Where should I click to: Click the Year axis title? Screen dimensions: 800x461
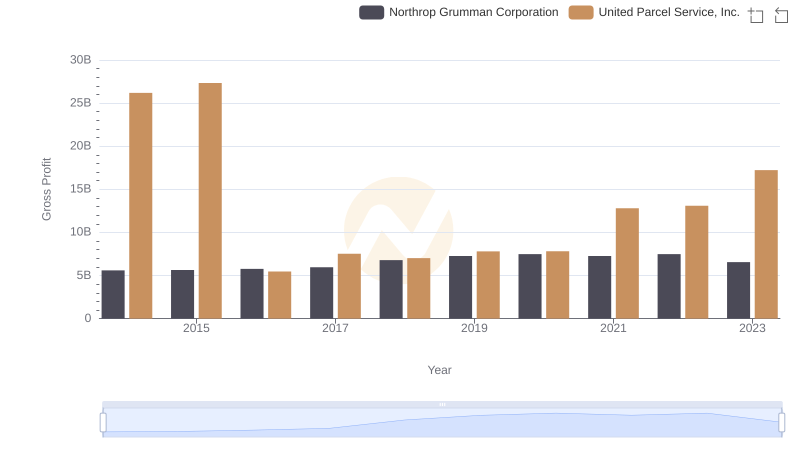[x=439, y=370]
